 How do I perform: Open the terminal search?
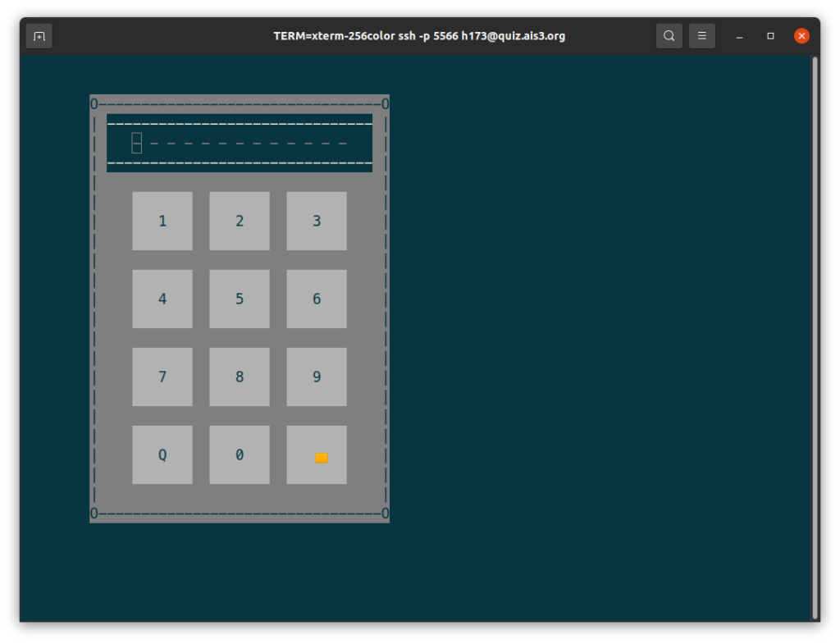click(x=669, y=36)
